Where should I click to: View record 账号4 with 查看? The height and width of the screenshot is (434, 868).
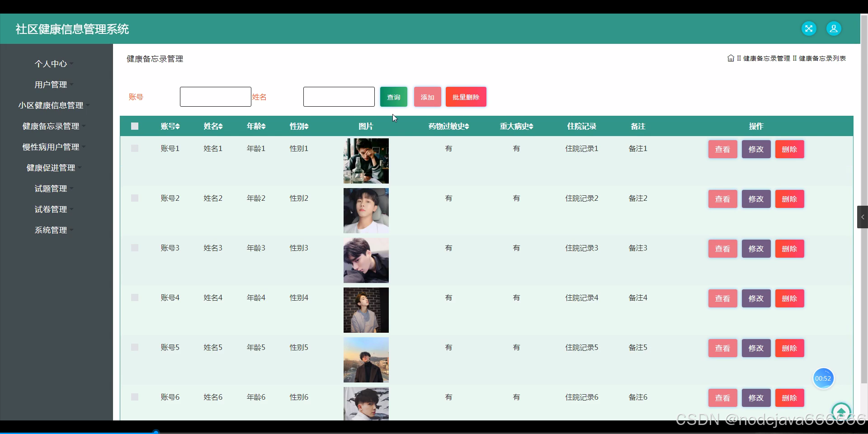tap(723, 298)
